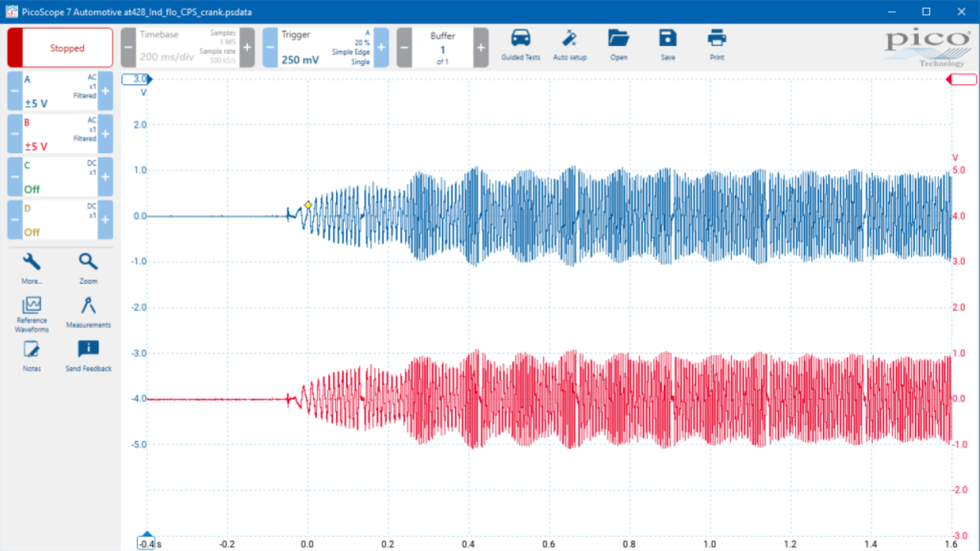Toggle the Stopped capture button
This screenshot has width=980, height=551.
coord(60,48)
